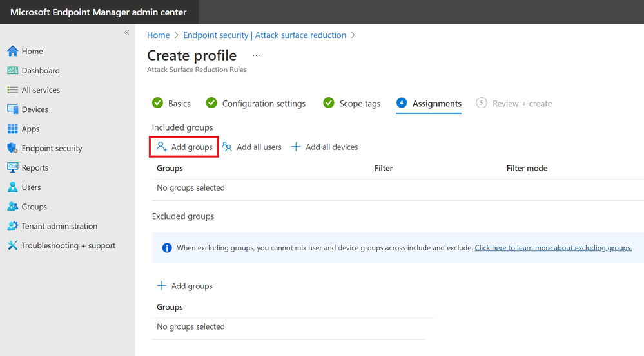The image size is (644, 356).
Task: Click the Troubleshooting + support wrench icon
Action: 13,245
